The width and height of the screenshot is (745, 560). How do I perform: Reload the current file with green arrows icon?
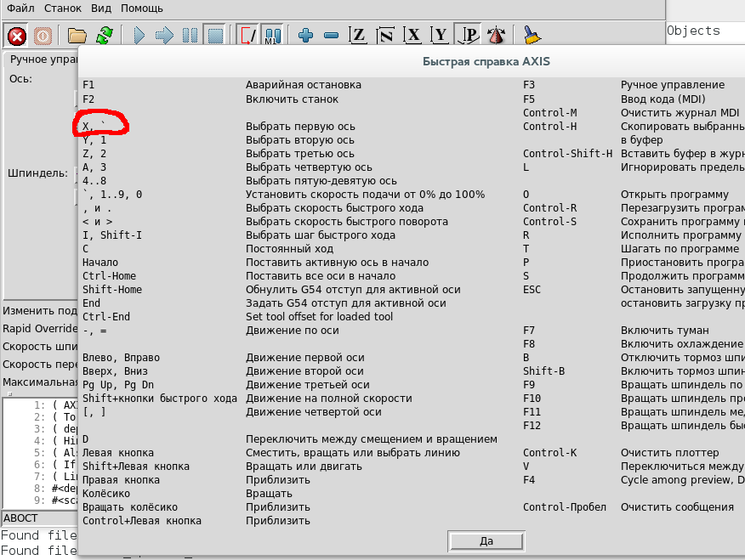104,36
